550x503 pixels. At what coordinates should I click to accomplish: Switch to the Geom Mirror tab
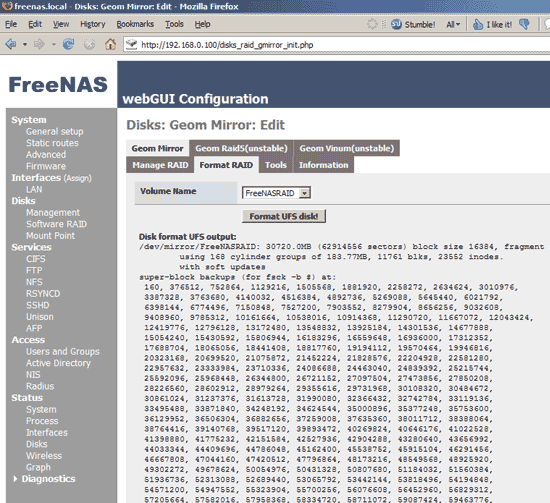click(x=157, y=148)
